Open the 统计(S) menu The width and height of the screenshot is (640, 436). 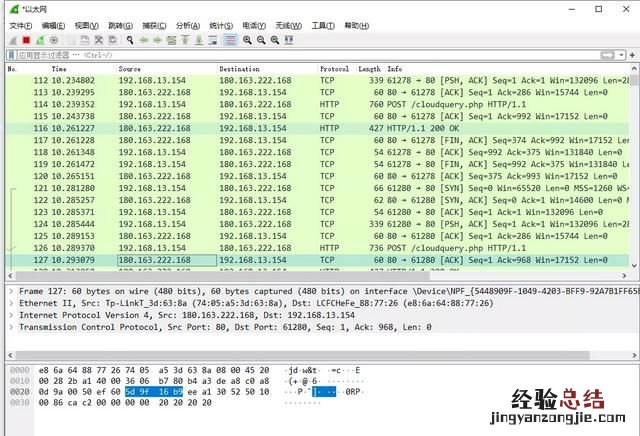tap(221, 25)
